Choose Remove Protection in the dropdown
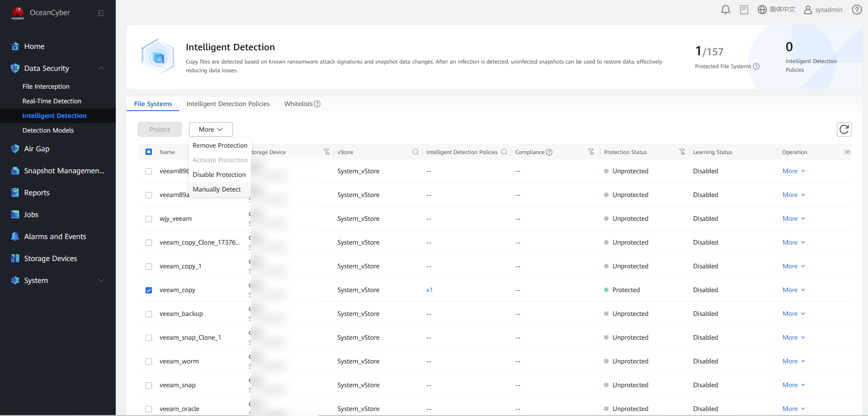The image size is (868, 416). click(x=220, y=145)
